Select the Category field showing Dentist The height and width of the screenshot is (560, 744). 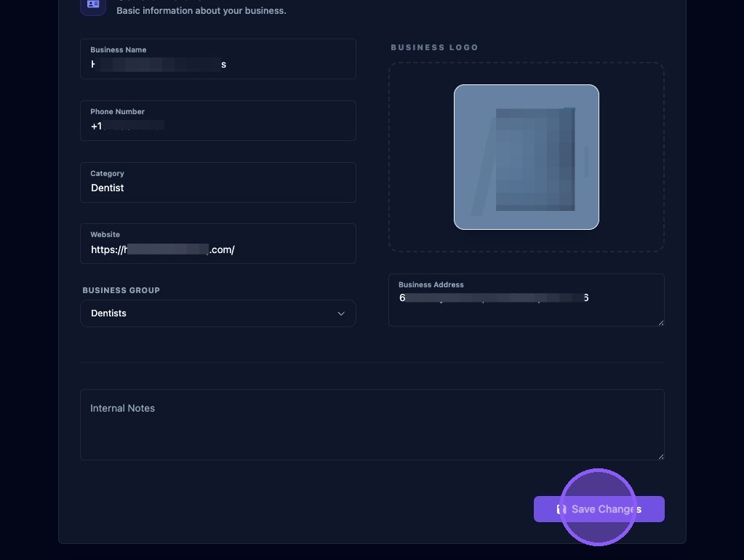[x=217, y=183]
